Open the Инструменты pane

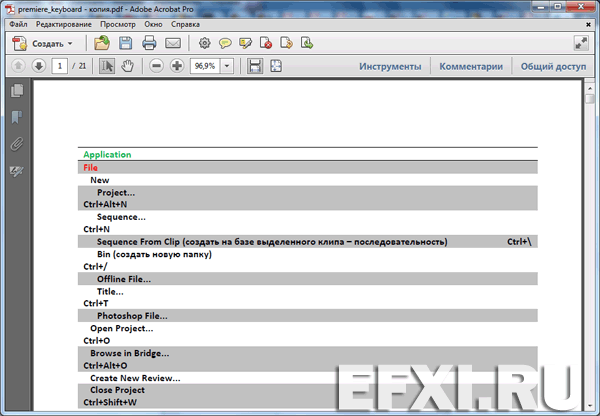tap(390, 67)
